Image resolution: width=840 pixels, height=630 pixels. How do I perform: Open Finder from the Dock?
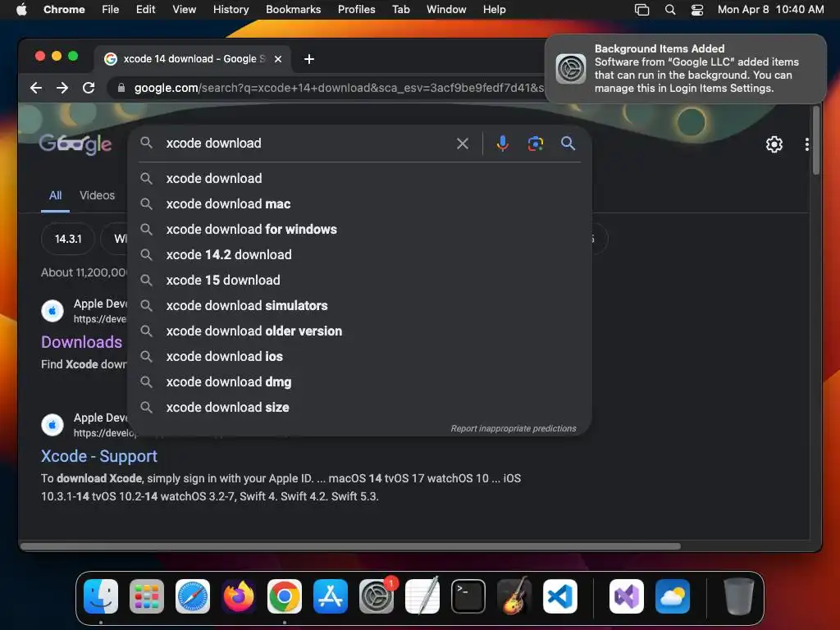101,596
